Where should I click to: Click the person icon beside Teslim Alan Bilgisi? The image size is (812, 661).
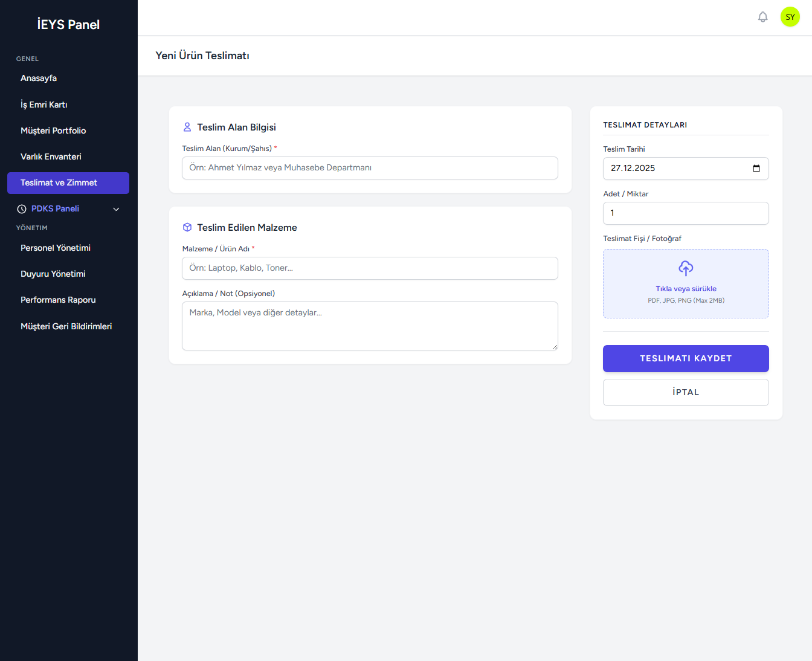(x=187, y=127)
